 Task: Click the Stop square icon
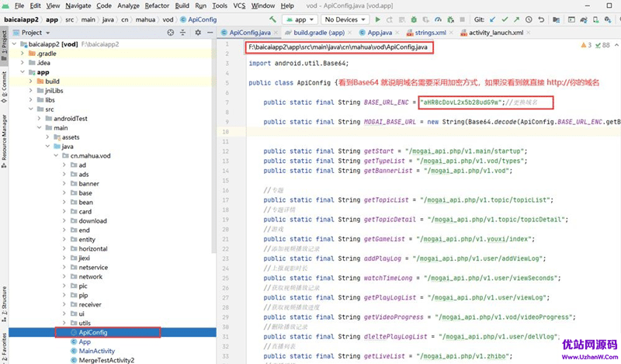coord(462,19)
